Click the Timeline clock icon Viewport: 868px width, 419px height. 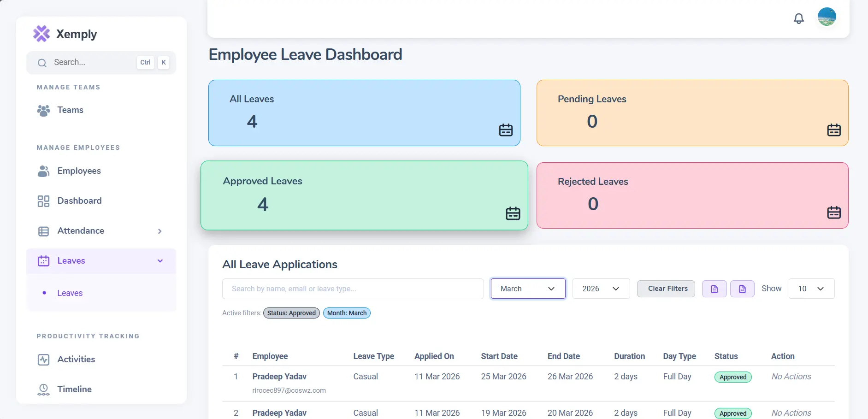tap(43, 389)
